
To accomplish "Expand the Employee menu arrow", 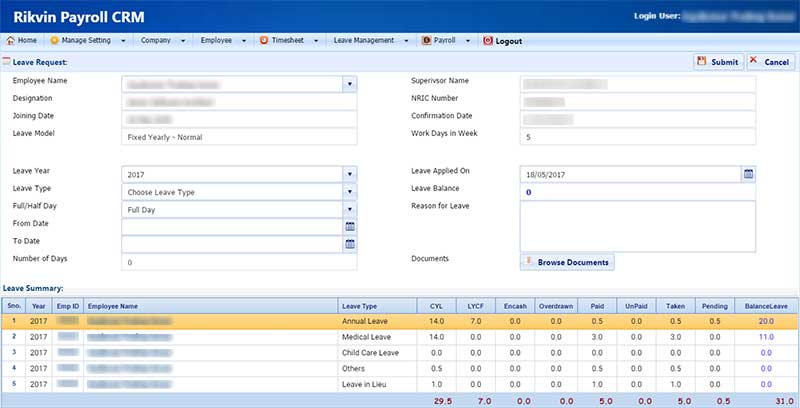I will pyautogui.click(x=244, y=41).
